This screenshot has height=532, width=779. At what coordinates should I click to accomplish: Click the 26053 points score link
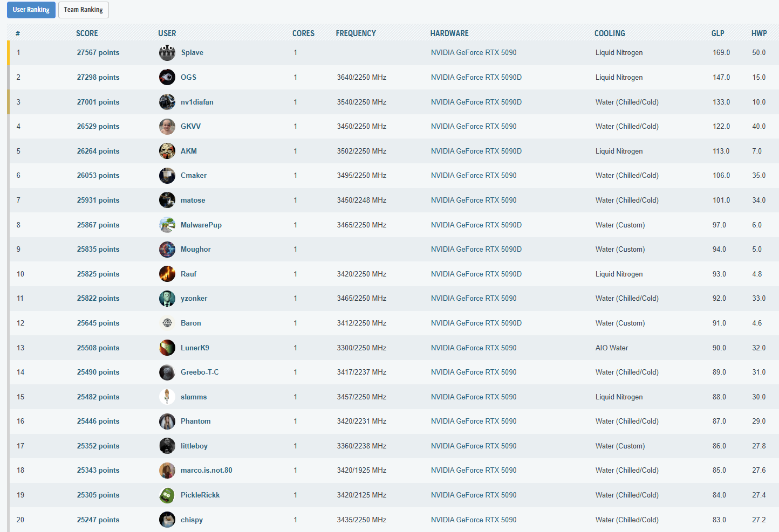click(x=98, y=176)
